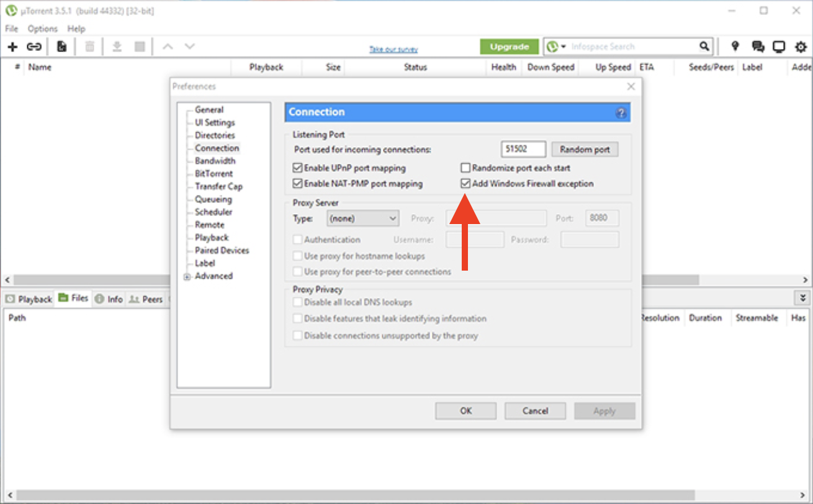Select Label in preferences tree

(205, 263)
